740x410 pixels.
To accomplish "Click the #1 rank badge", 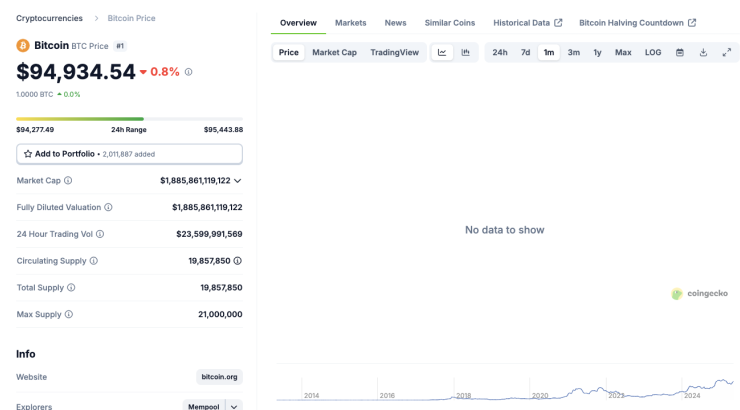I will [x=120, y=46].
